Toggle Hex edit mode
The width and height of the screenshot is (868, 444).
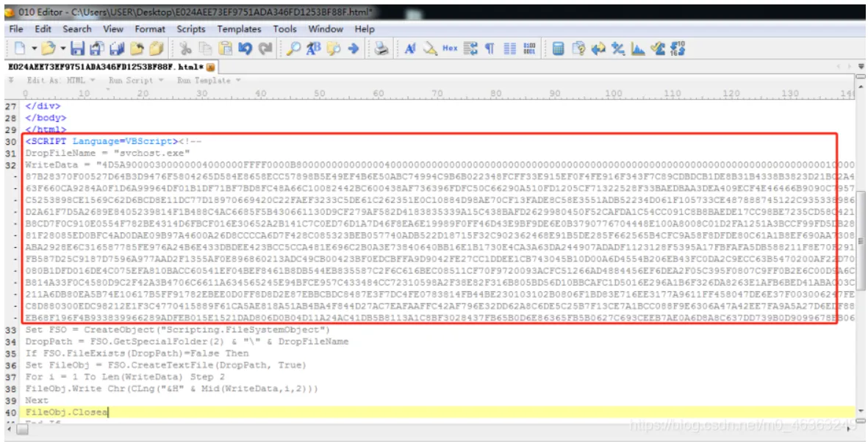(450, 49)
